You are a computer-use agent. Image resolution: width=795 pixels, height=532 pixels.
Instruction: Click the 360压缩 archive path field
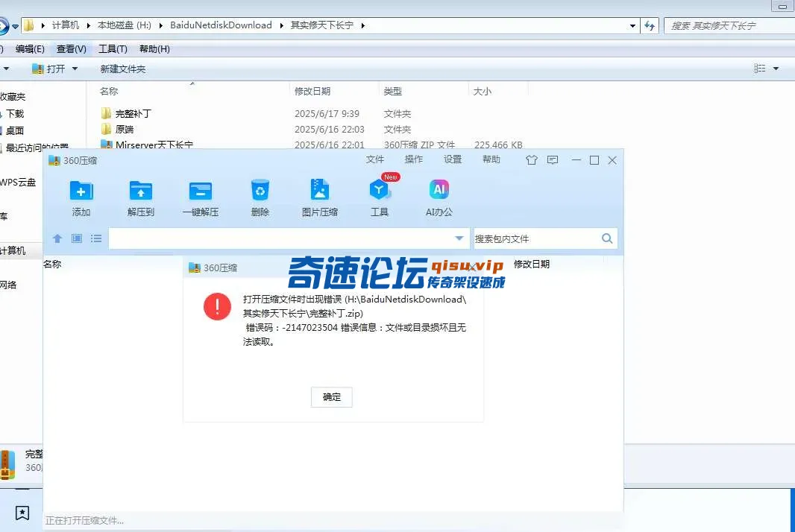pyautogui.click(x=281, y=238)
